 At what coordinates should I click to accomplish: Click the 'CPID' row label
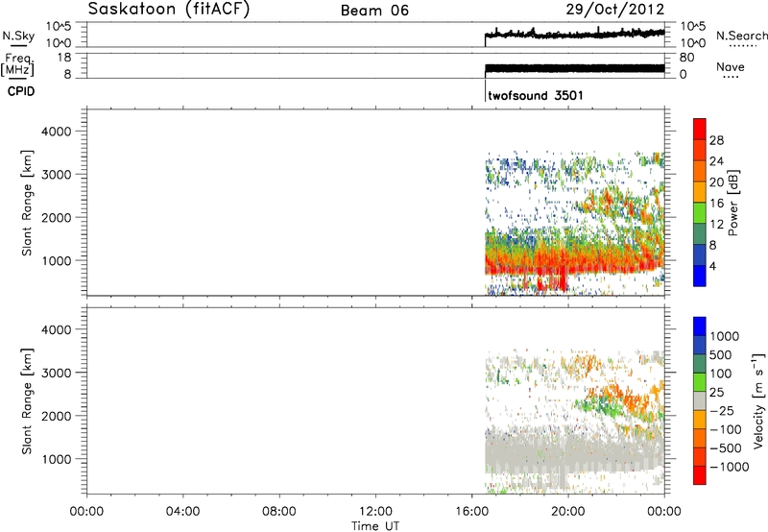click(21, 91)
